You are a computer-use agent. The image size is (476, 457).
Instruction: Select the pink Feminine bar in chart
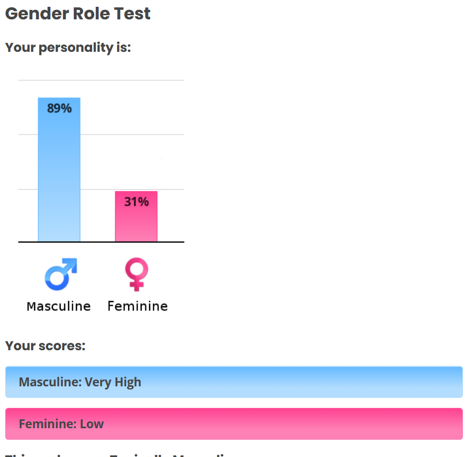[137, 216]
